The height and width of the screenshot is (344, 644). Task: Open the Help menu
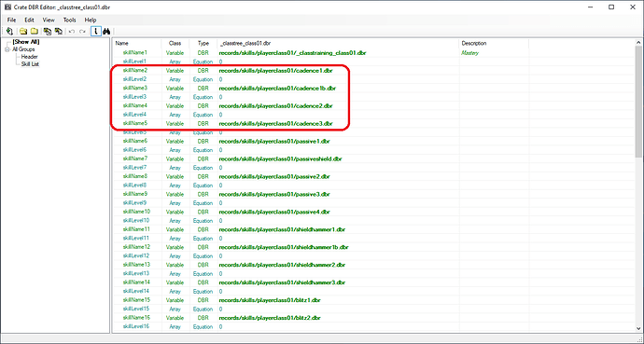click(x=91, y=20)
